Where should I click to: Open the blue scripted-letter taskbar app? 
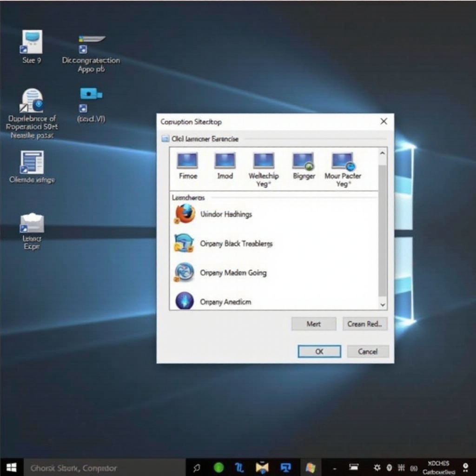point(239,468)
